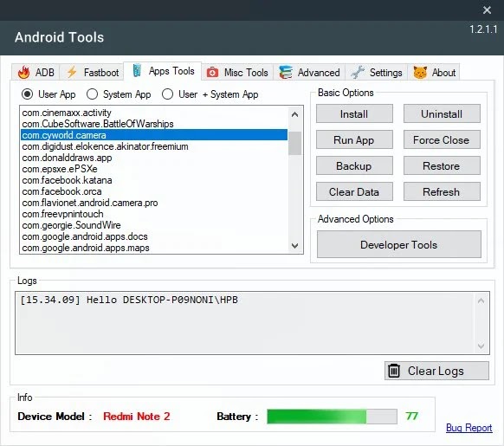Click the Backup button
504x446 pixels.
[354, 166]
